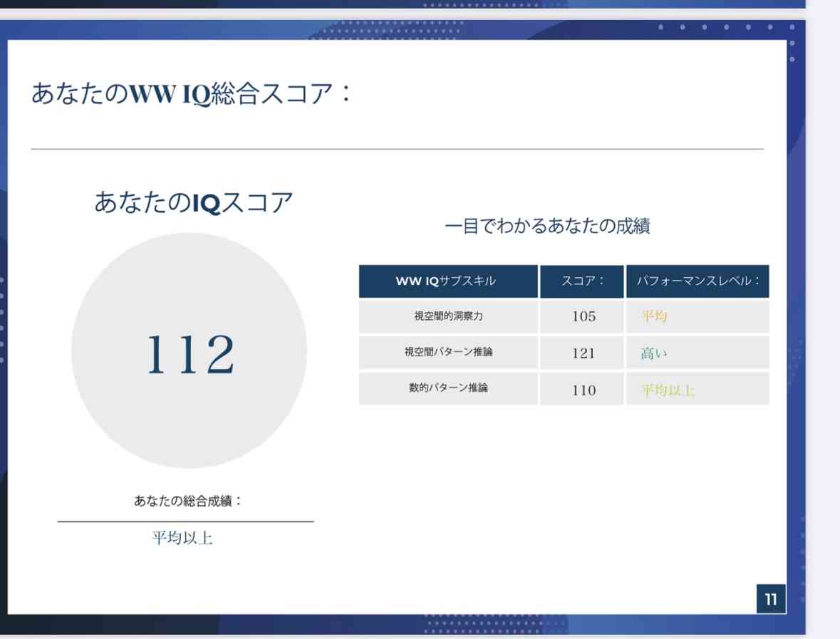Click the あなたのIQスコア title
The height and width of the screenshot is (639, 840).
[193, 202]
